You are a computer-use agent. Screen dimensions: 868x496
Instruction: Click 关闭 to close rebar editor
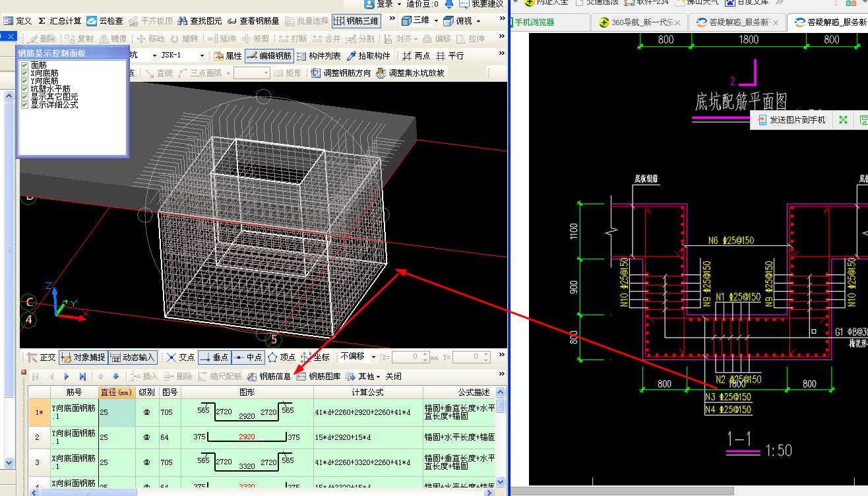point(394,377)
